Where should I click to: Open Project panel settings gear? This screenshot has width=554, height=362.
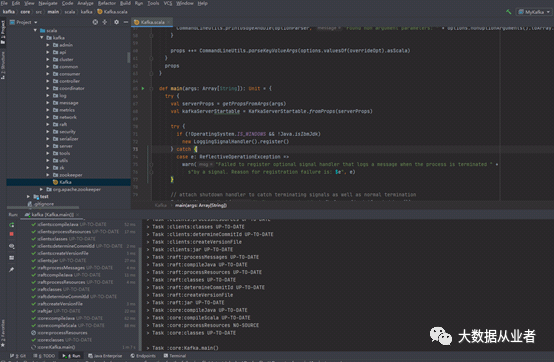coord(116,22)
